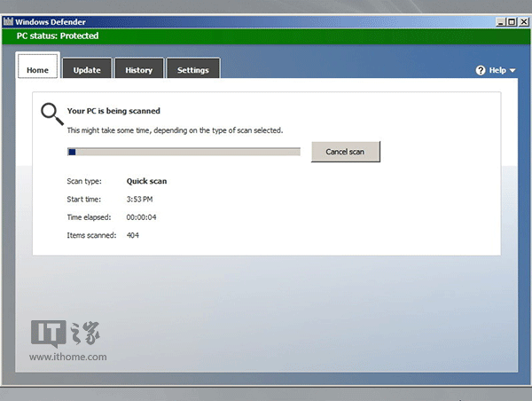Expand the Help dropdown arrow
The height and width of the screenshot is (401, 532).
tap(512, 71)
